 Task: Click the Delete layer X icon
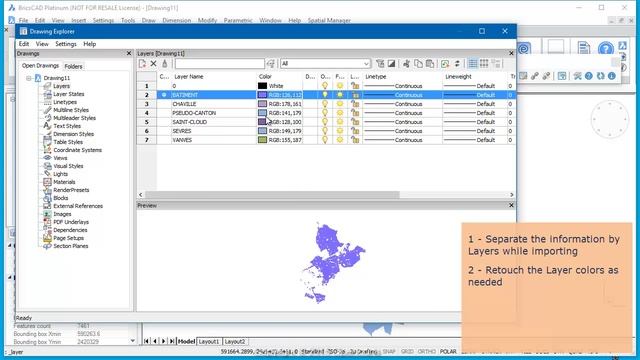pyautogui.click(x=153, y=64)
